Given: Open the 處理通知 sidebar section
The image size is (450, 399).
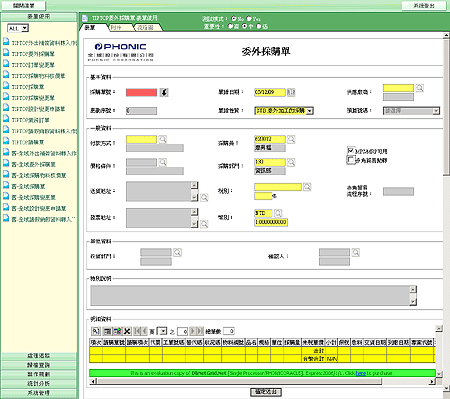Looking at the screenshot, I should 39,356.
